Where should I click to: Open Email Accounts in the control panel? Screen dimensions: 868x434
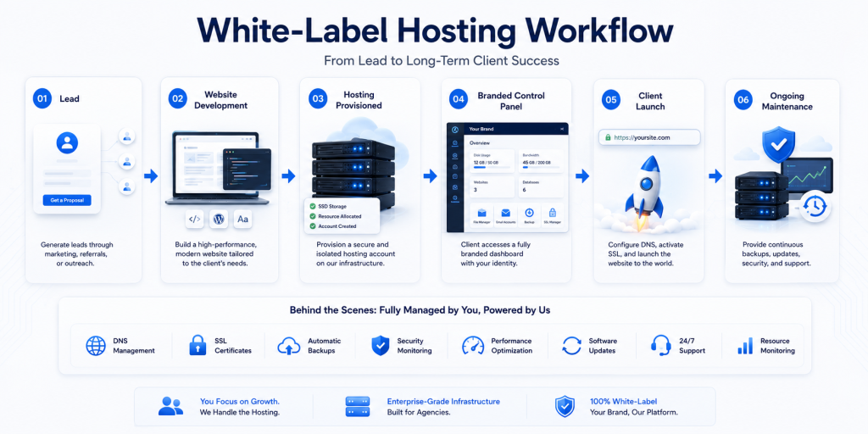pyautogui.click(x=505, y=216)
